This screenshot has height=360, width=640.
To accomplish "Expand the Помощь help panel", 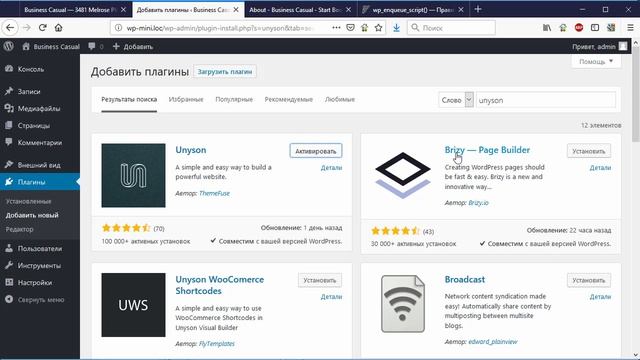I will [x=596, y=62].
